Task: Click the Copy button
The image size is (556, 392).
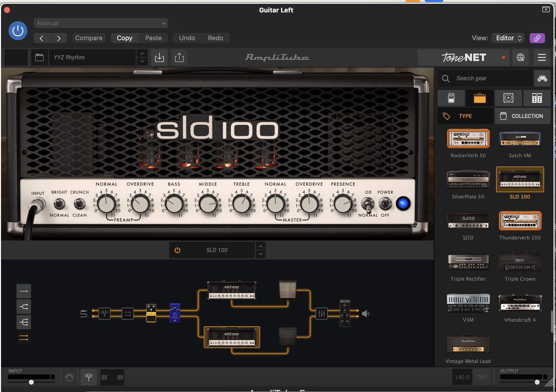Action: (x=125, y=38)
